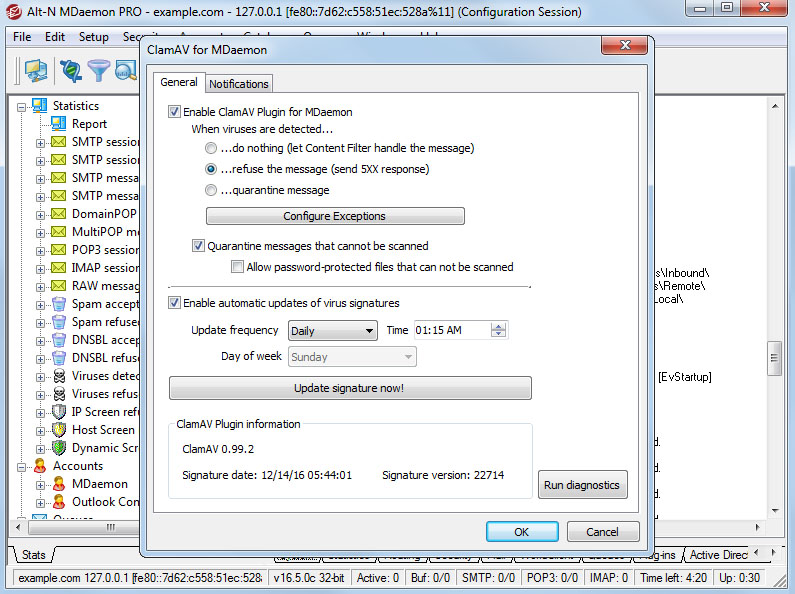Confirm with the OK button

tap(522, 532)
